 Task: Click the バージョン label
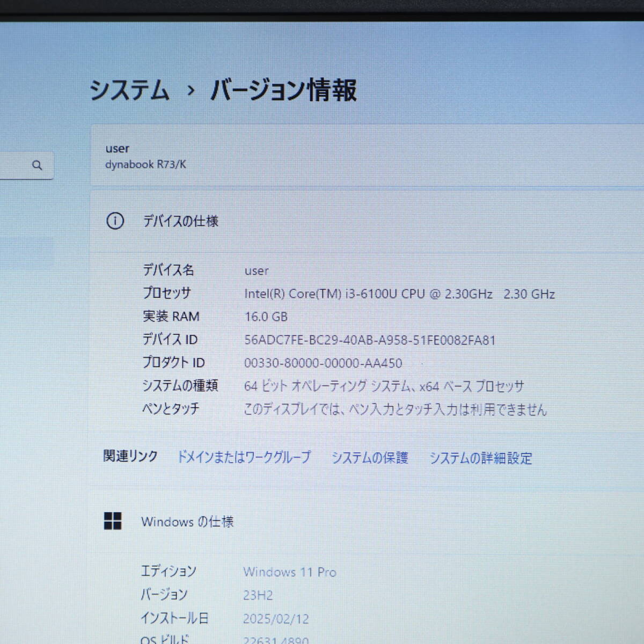tap(164, 595)
